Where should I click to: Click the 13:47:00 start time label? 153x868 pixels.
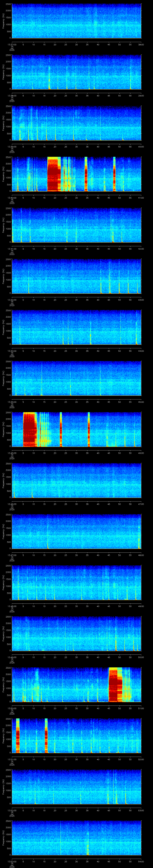point(12,555)
